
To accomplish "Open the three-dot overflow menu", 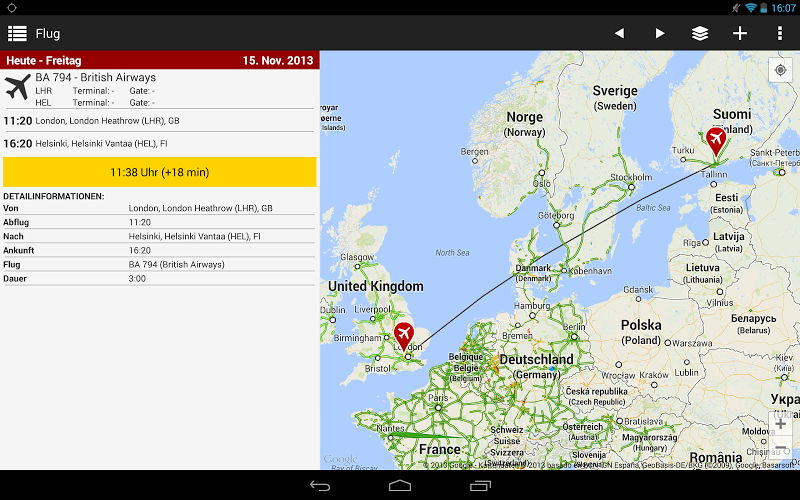I will pos(780,34).
